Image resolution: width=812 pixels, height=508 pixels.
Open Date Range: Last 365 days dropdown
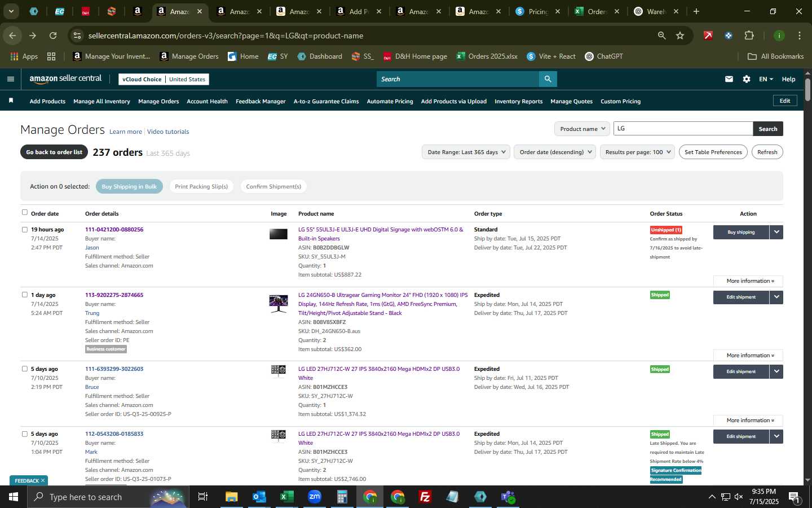(x=466, y=152)
